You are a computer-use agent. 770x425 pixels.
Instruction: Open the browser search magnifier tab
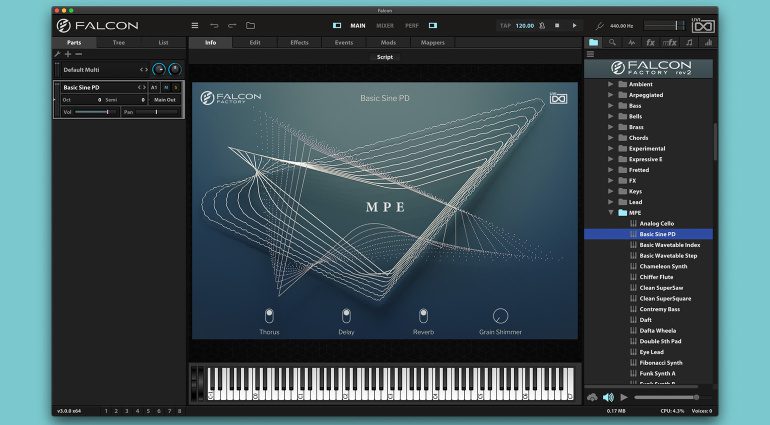[612, 43]
